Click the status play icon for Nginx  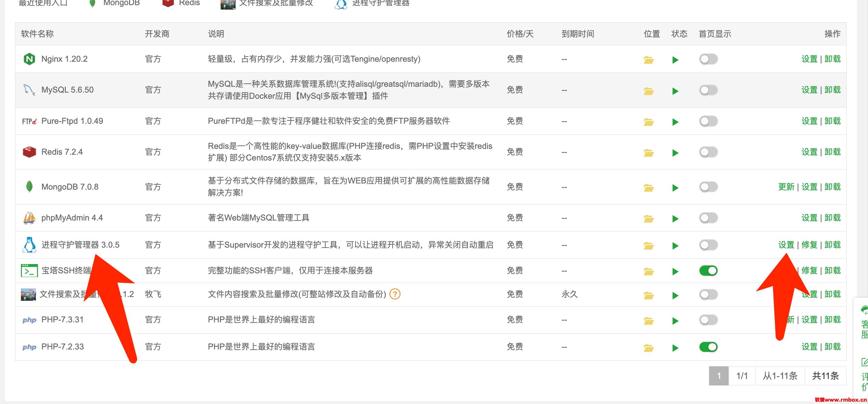pyautogui.click(x=675, y=60)
